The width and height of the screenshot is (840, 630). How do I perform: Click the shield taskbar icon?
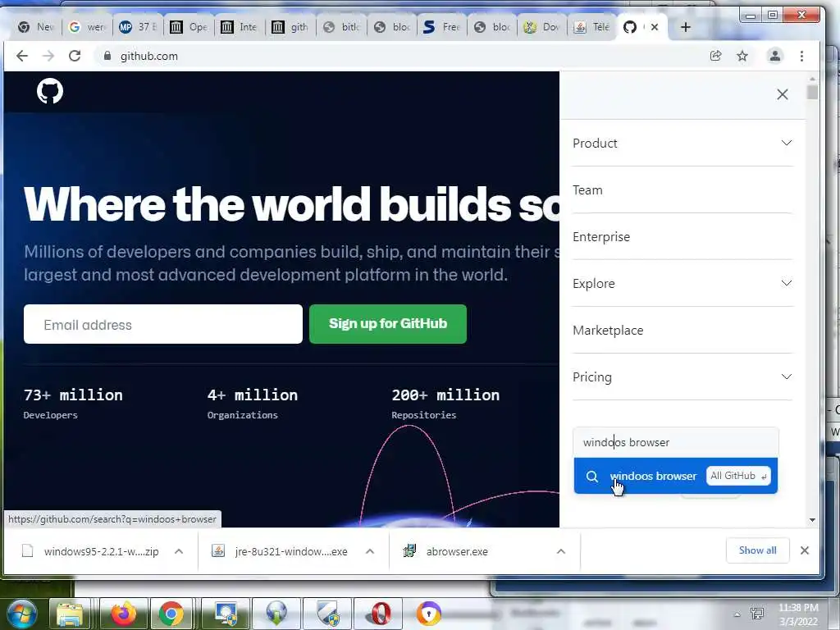click(x=327, y=614)
